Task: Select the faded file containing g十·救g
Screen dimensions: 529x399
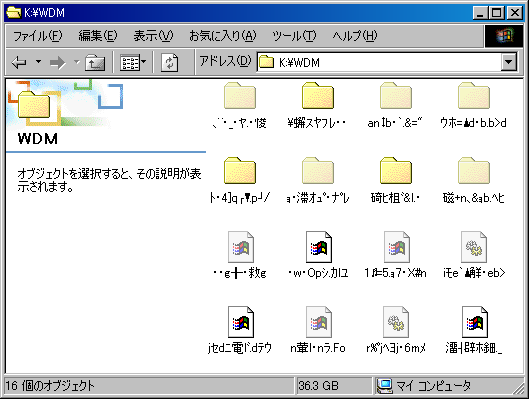Action: (240, 255)
